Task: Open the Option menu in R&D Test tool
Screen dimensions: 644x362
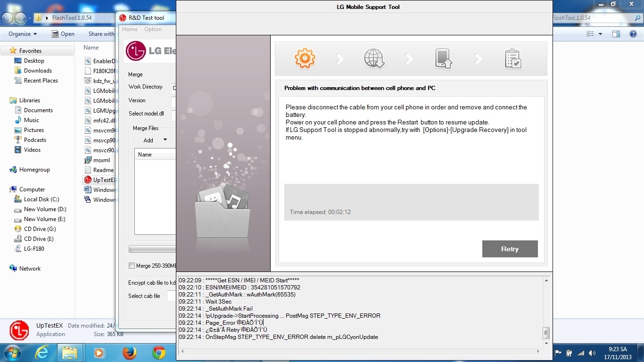Action: (153, 29)
